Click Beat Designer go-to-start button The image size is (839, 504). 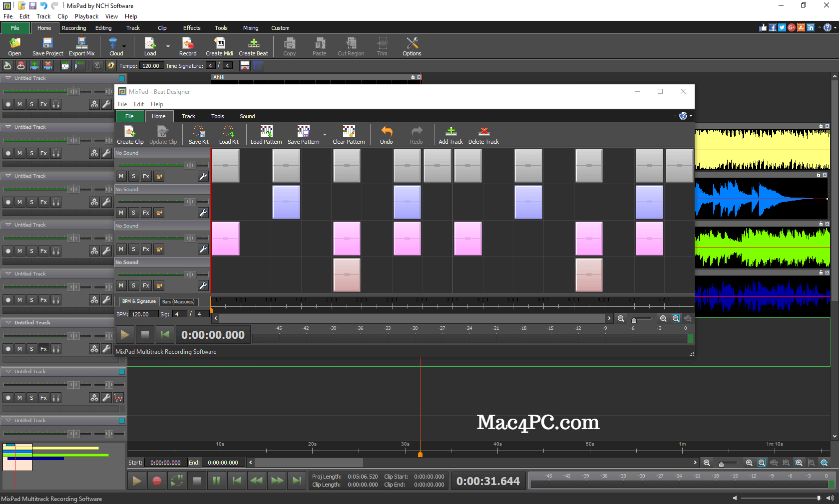click(x=165, y=334)
